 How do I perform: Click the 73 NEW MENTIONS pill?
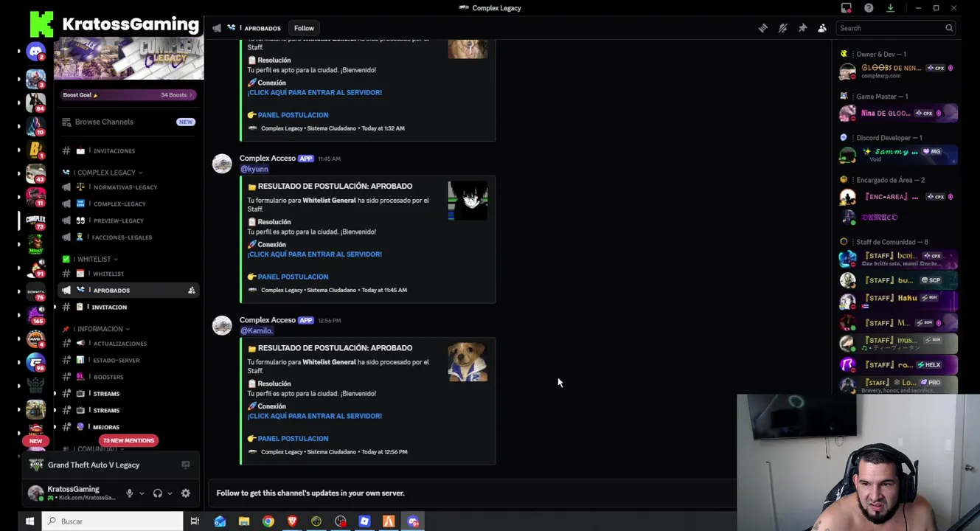coord(128,440)
